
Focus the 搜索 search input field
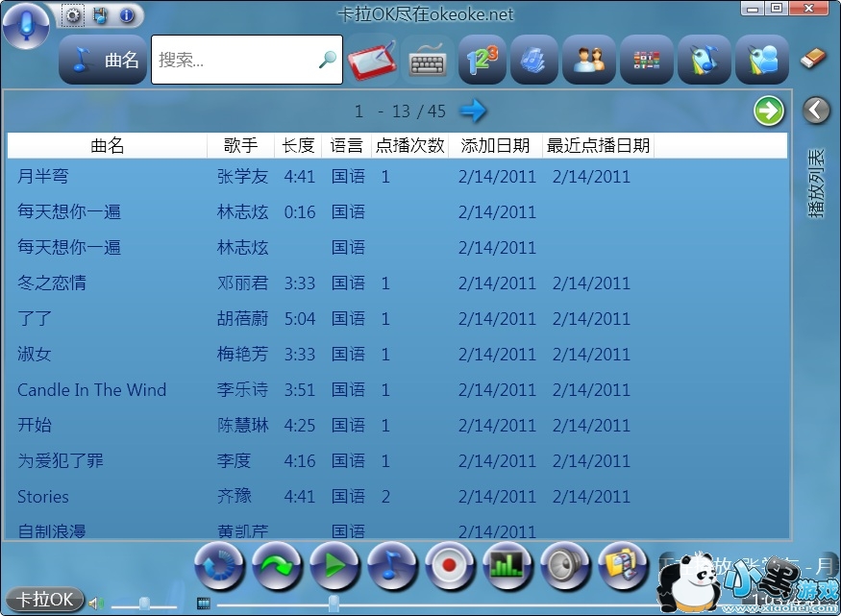[247, 60]
